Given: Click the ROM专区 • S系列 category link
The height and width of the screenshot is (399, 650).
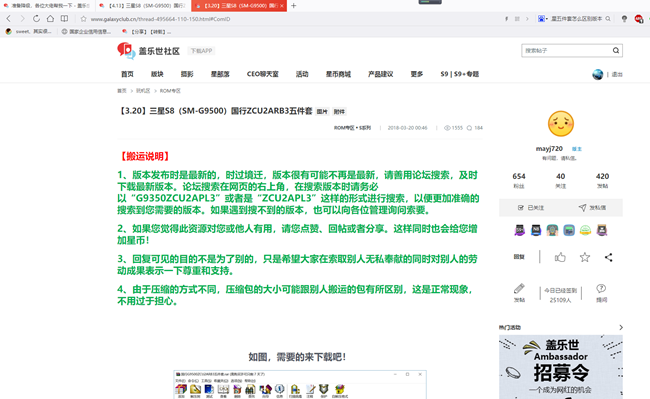Looking at the screenshot, I should (x=352, y=128).
